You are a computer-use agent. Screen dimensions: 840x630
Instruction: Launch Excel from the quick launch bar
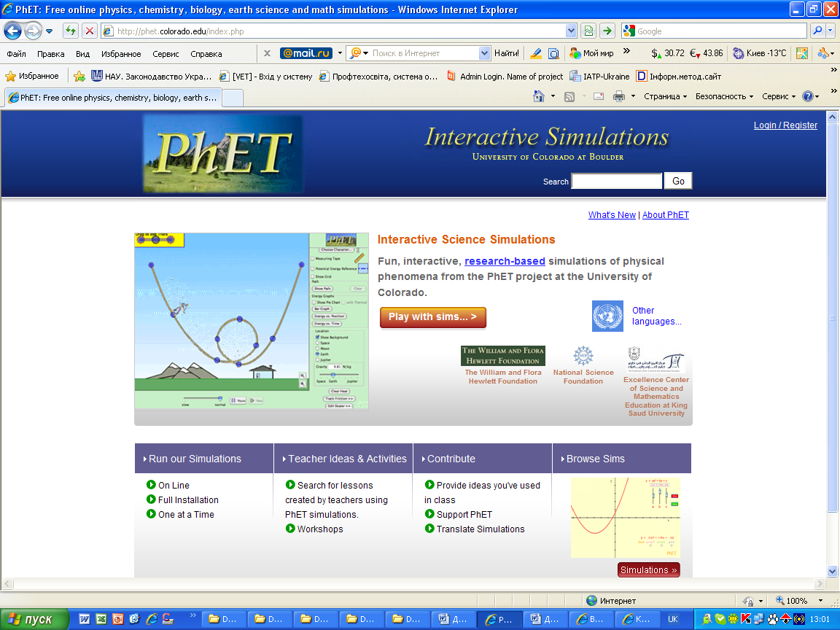[x=101, y=619]
